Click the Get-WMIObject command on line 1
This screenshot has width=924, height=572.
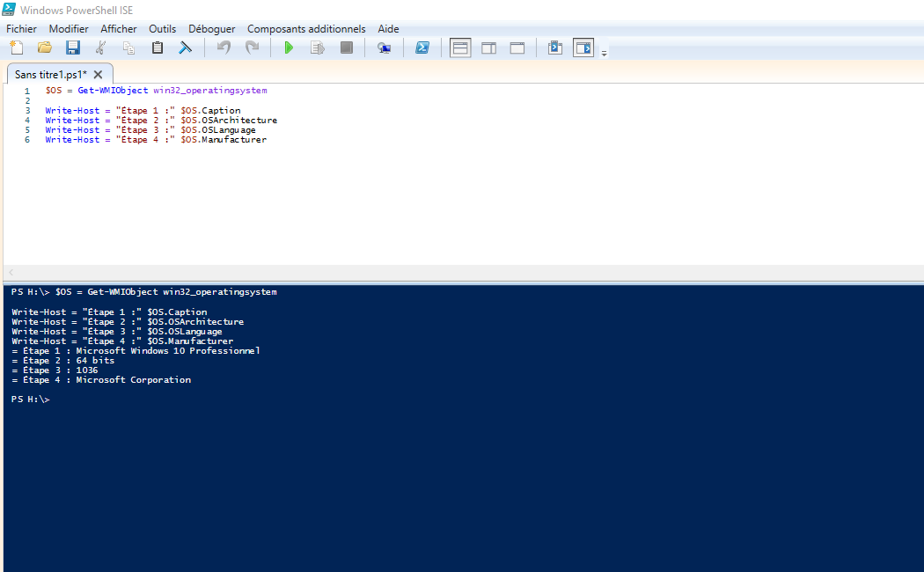(x=113, y=90)
